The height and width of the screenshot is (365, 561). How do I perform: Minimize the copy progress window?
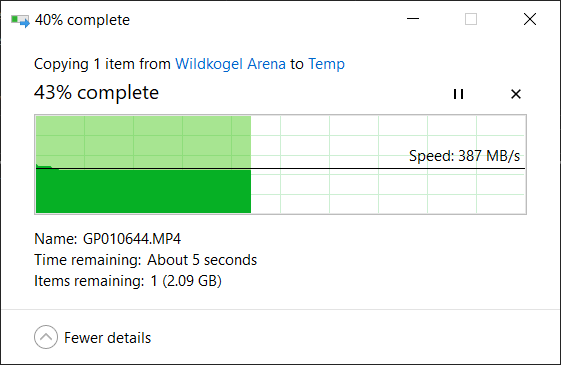[413, 19]
